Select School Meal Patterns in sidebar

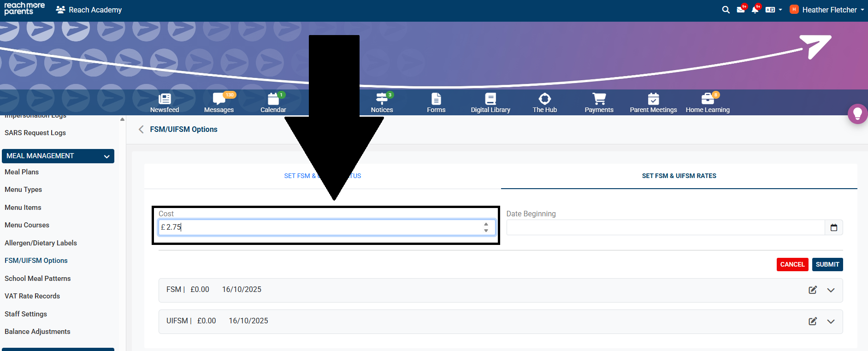pos(38,279)
